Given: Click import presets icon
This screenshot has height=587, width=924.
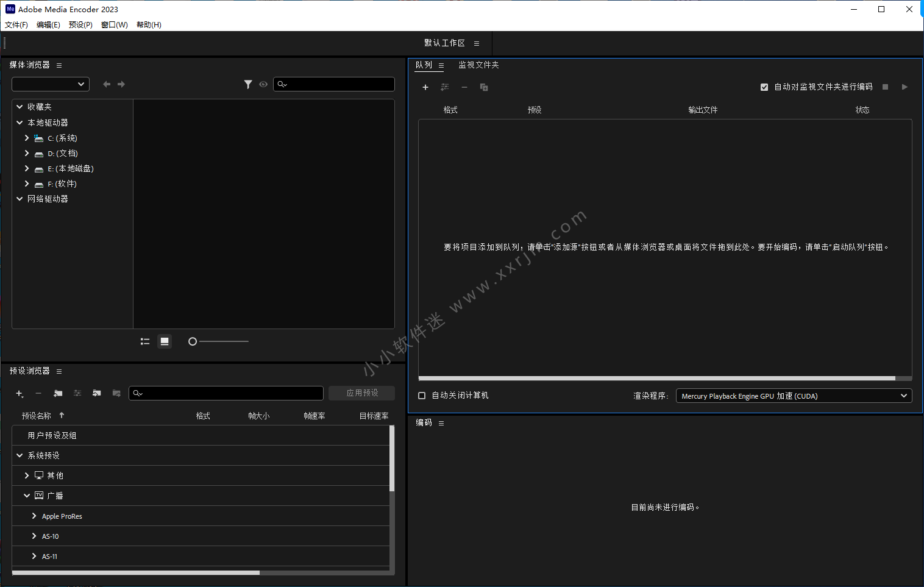Looking at the screenshot, I should click(97, 394).
